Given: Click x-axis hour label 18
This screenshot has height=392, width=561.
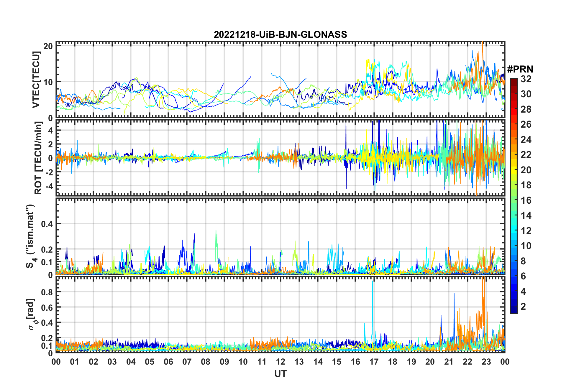Looking at the screenshot, I should 393,362.
